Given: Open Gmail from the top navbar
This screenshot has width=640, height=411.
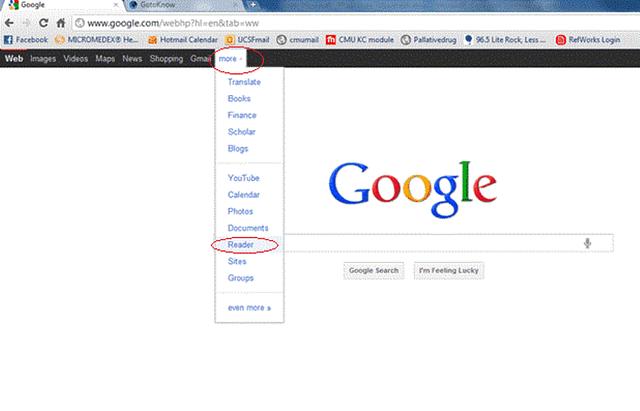Looking at the screenshot, I should [200, 59].
